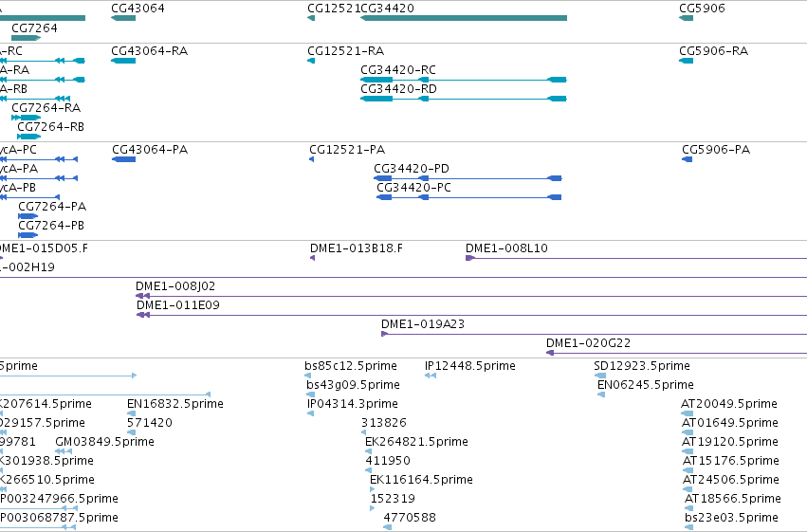Screen dimensions: 807x532
Task: Select EST IP12448.5prime label
Action: (x=470, y=366)
